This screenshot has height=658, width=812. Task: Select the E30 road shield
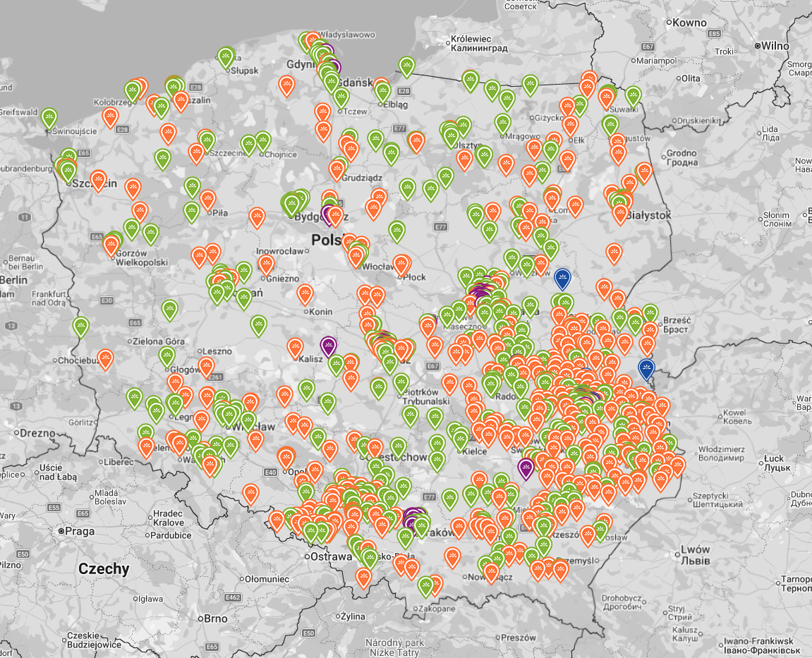107,300
